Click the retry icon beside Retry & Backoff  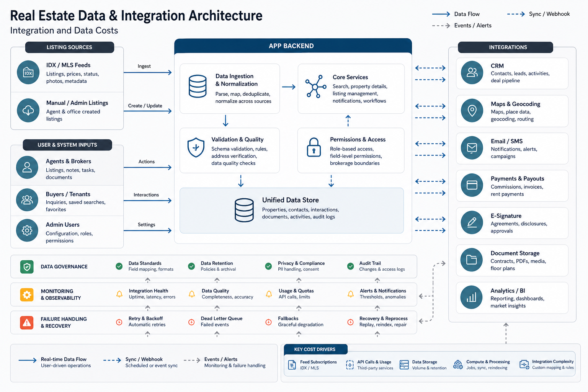click(x=119, y=322)
